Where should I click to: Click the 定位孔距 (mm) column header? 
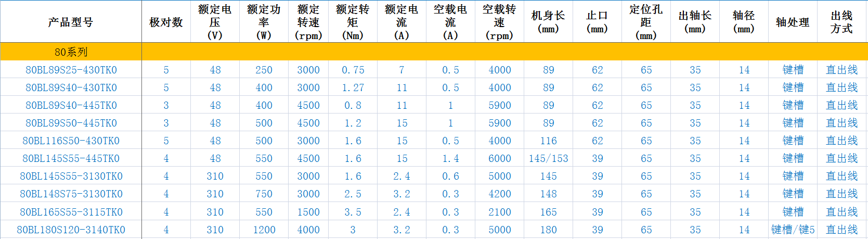(646, 22)
